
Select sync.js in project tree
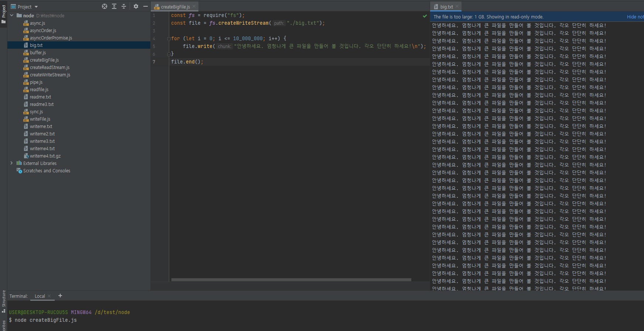[x=36, y=112]
